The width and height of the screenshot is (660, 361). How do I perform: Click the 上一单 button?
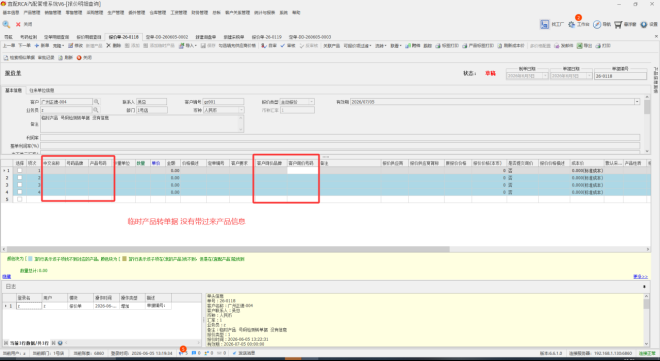click(x=9, y=45)
